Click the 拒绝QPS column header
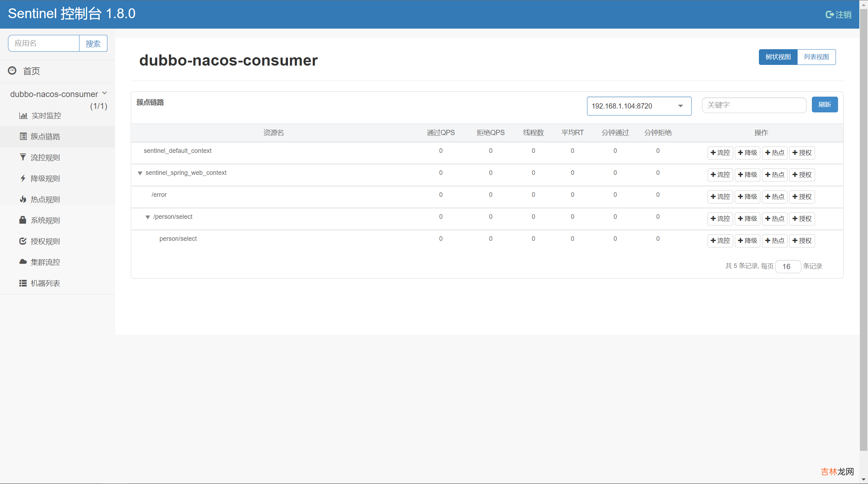This screenshot has width=868, height=484. [490, 133]
